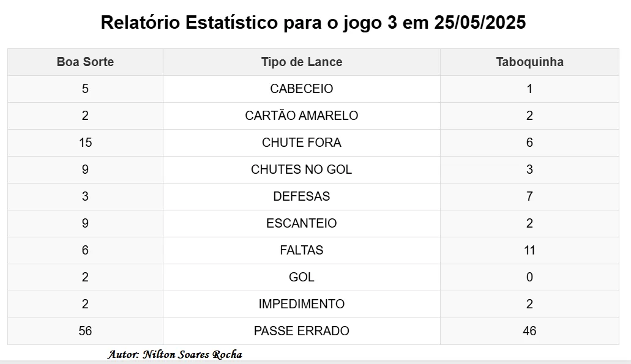This screenshot has height=364, width=631.
Task: Click the report title heading
Action: click(313, 23)
